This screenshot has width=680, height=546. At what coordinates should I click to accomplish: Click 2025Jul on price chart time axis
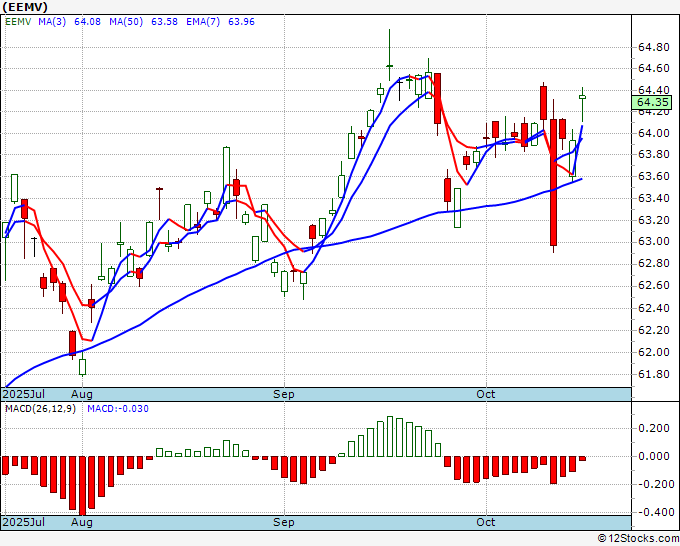(24, 394)
